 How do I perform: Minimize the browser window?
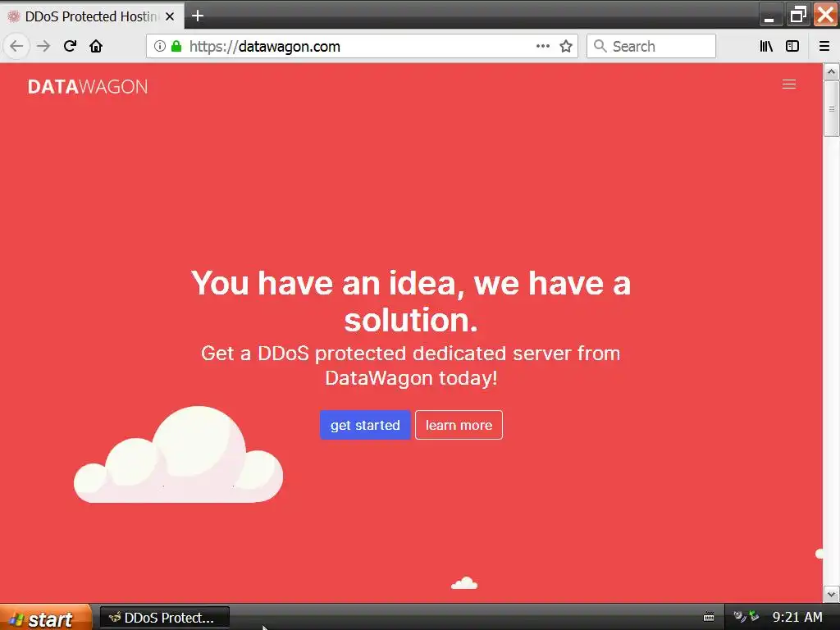point(769,15)
